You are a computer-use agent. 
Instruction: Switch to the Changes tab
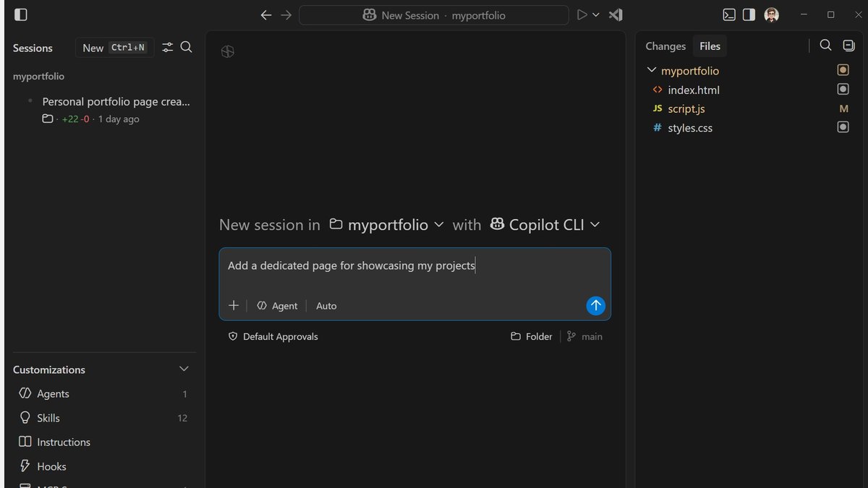pos(665,46)
